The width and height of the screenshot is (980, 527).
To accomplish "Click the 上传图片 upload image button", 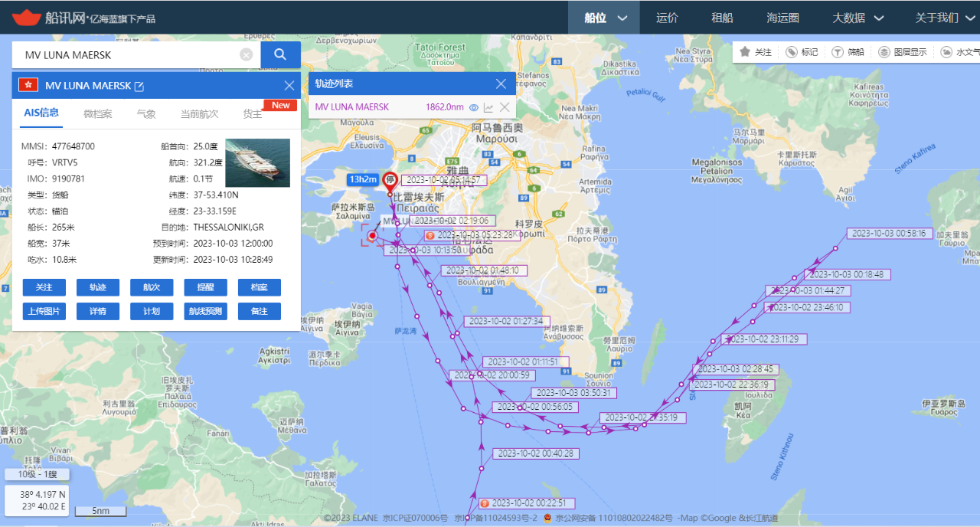I will pos(44,311).
